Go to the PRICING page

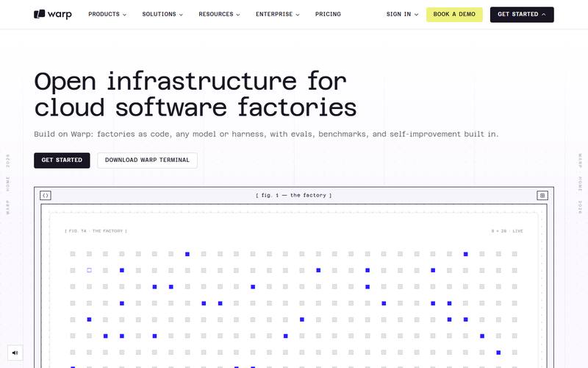pyautogui.click(x=328, y=14)
